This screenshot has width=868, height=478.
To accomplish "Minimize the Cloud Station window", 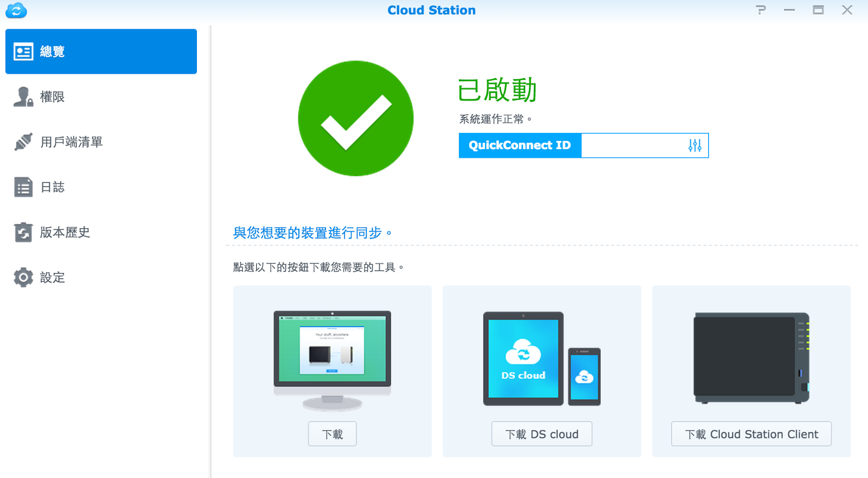I will pyautogui.click(x=789, y=10).
